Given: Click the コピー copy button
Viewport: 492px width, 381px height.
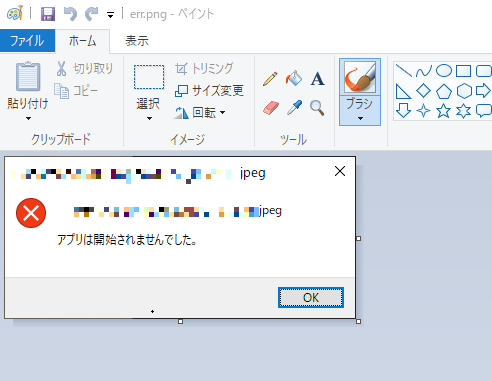Looking at the screenshot, I should [x=76, y=91].
